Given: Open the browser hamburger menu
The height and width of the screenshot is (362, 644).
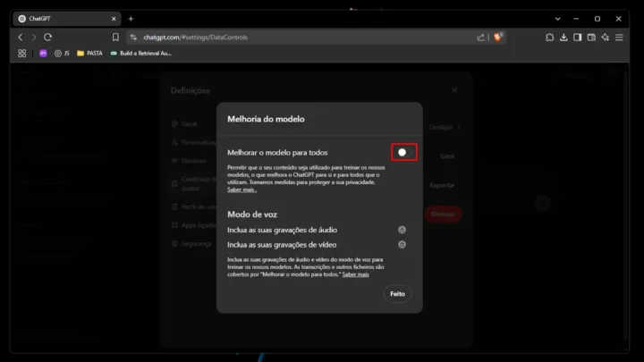Looking at the screenshot, I should click(619, 37).
